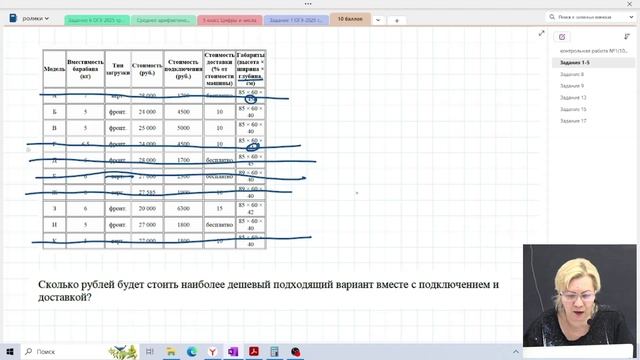This screenshot has width=640, height=360.
Task: Switch to the red section tab
Action: 230,20
